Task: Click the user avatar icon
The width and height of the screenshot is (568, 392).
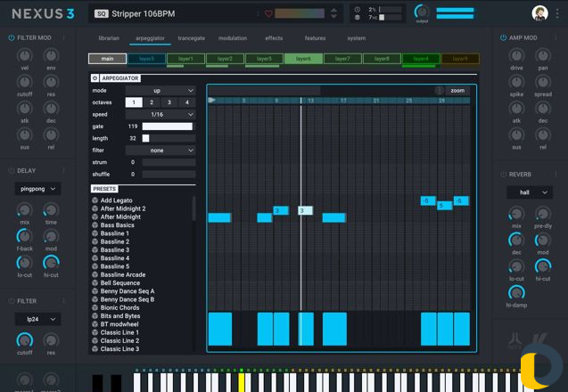Action: point(539,13)
